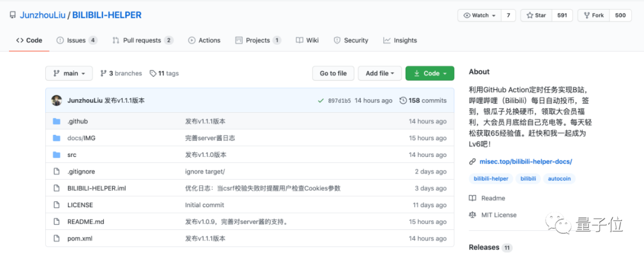Star the repository
This screenshot has width=644, height=253.
coord(537,16)
